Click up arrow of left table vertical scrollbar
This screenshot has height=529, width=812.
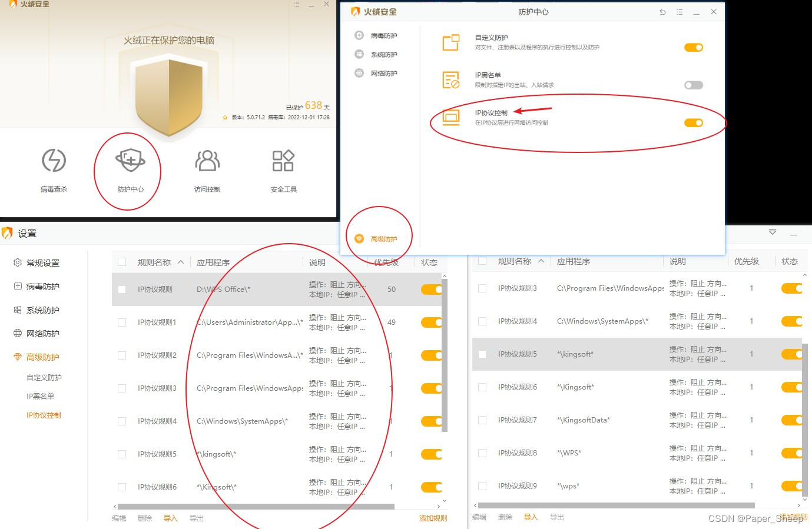[x=445, y=276]
